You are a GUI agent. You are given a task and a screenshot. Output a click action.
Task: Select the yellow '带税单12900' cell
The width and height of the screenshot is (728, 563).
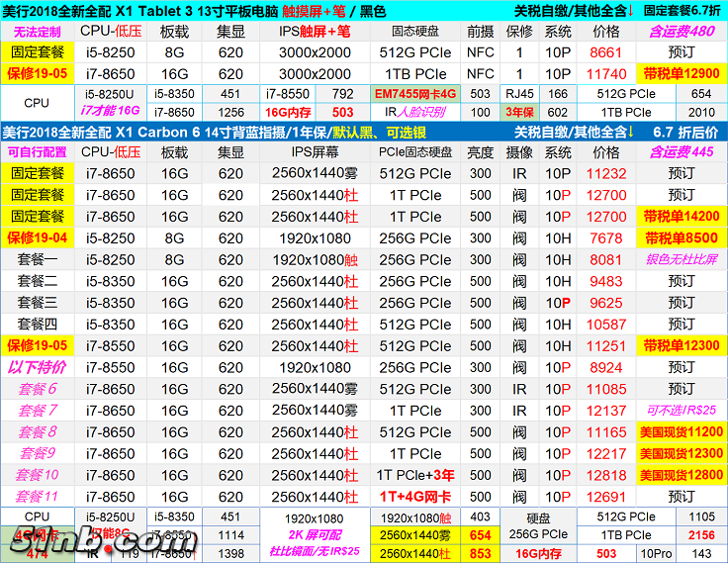pos(682,73)
